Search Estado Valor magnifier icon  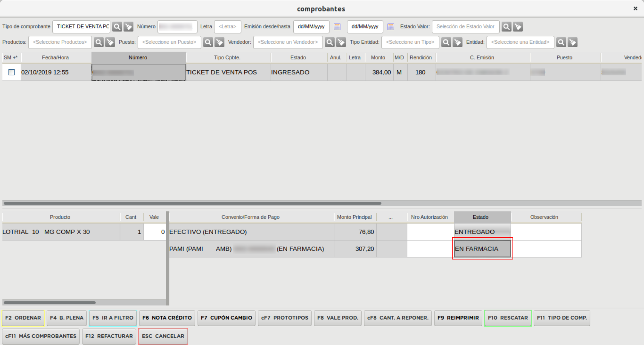coord(506,27)
